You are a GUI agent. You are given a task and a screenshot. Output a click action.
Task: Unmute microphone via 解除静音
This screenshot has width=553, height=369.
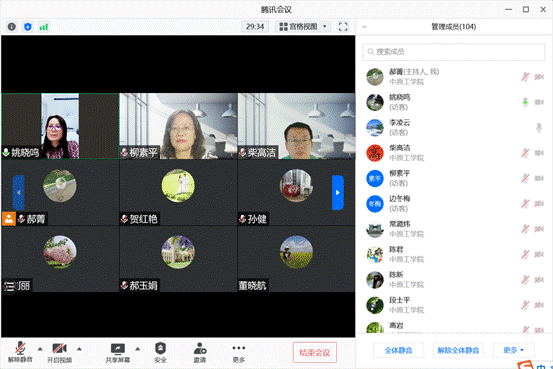click(20, 353)
